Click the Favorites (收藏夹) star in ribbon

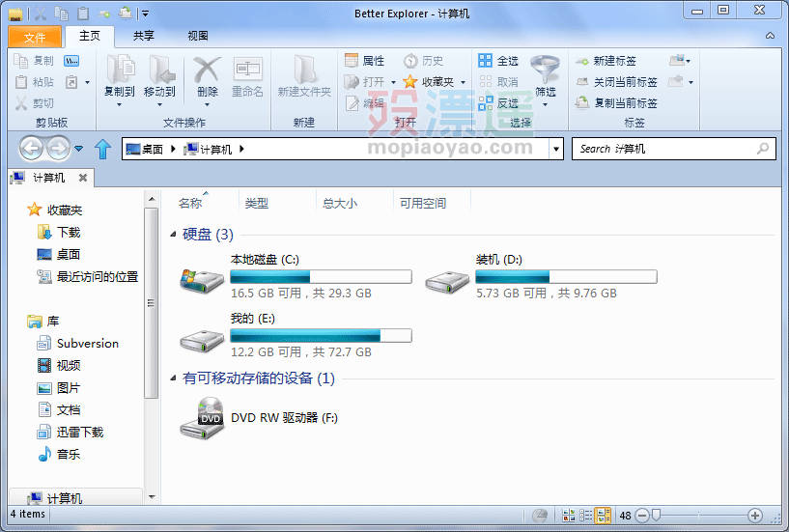pos(410,81)
